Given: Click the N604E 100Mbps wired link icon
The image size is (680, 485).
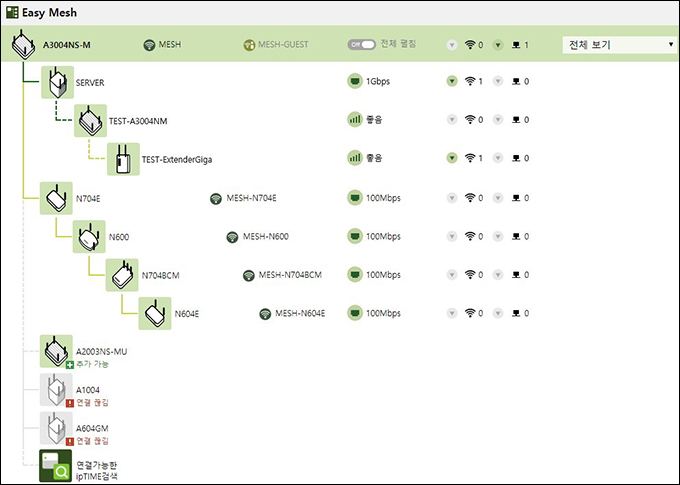Looking at the screenshot, I should [355, 313].
